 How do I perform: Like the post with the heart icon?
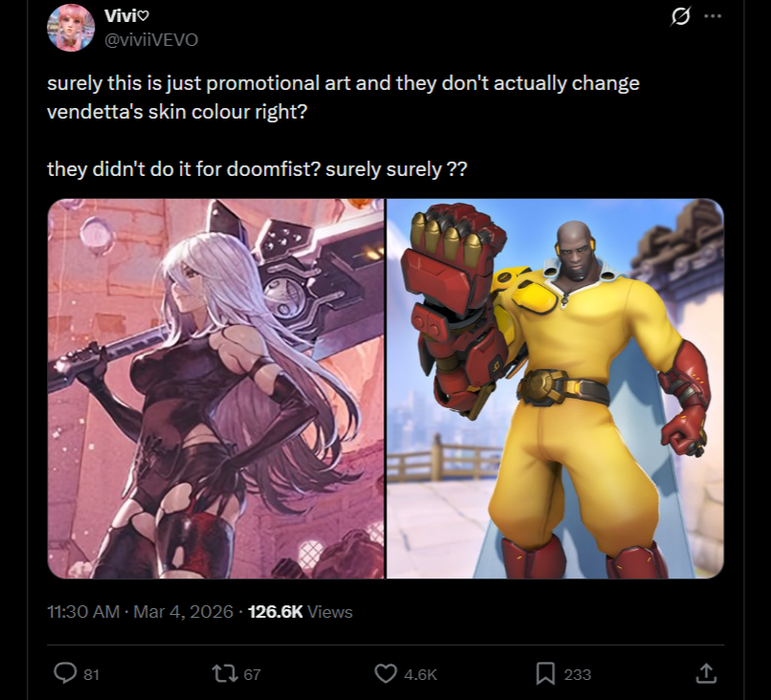click(385, 673)
